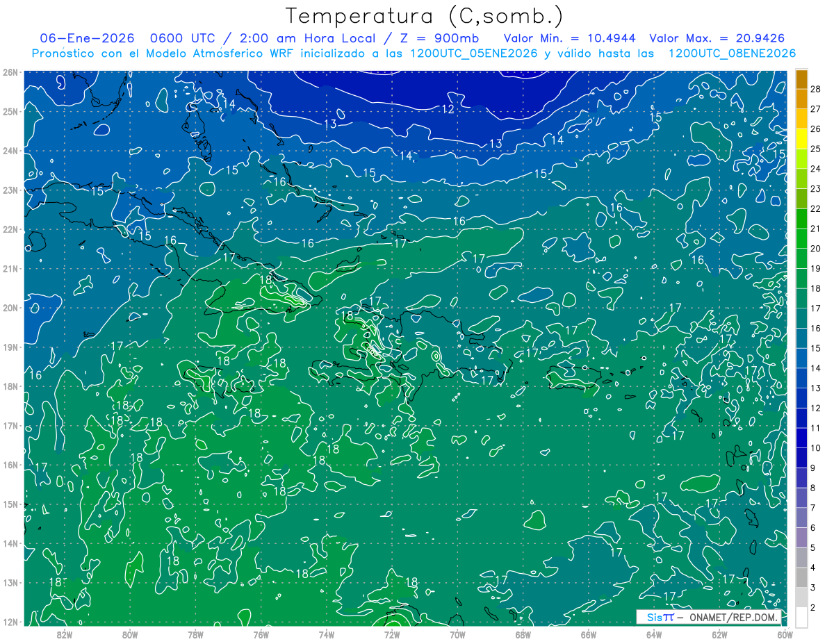Select the 66W longitude axis label

tap(588, 634)
